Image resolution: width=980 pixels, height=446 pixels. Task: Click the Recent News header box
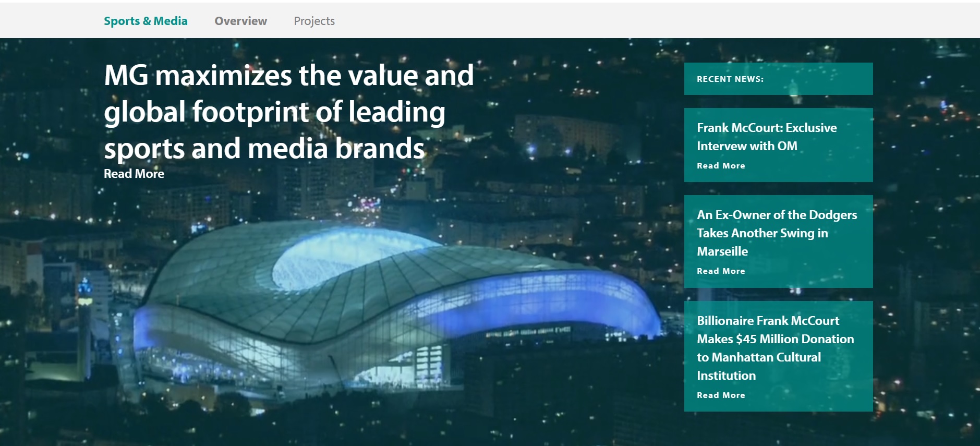778,79
